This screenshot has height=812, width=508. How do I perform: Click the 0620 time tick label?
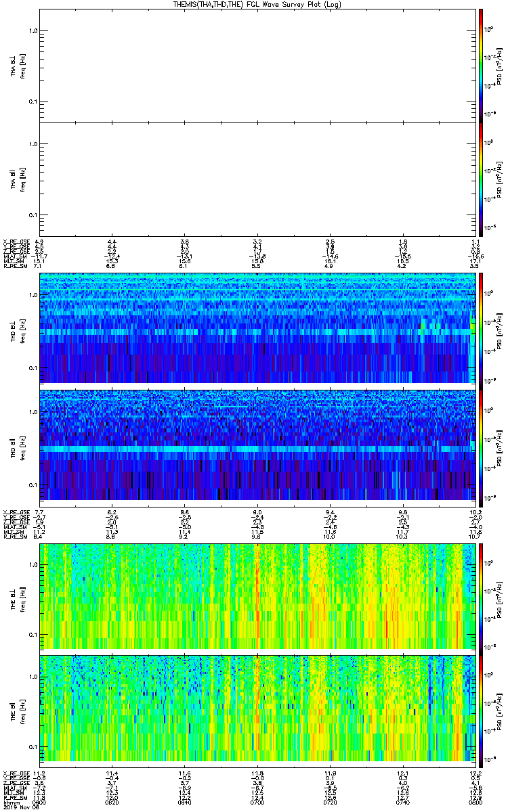112,802
